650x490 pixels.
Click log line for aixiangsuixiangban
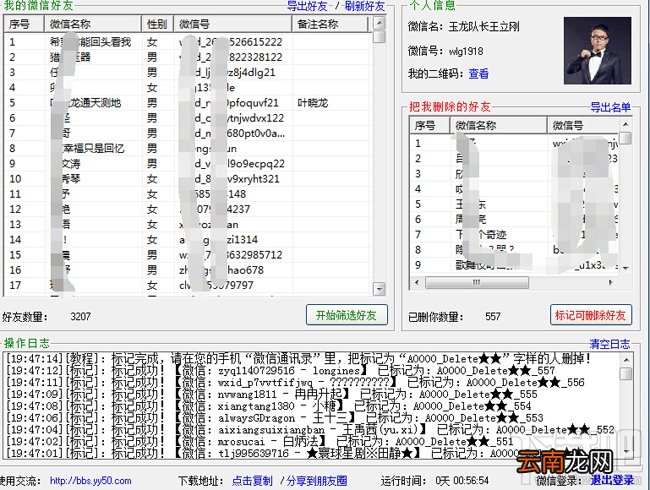click(x=310, y=430)
